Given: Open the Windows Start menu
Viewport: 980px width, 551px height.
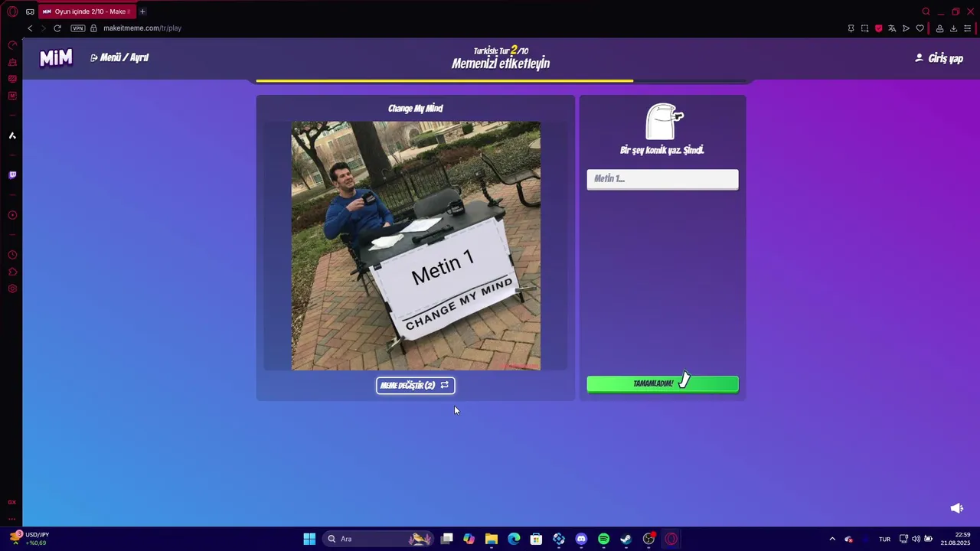Looking at the screenshot, I should 309,539.
